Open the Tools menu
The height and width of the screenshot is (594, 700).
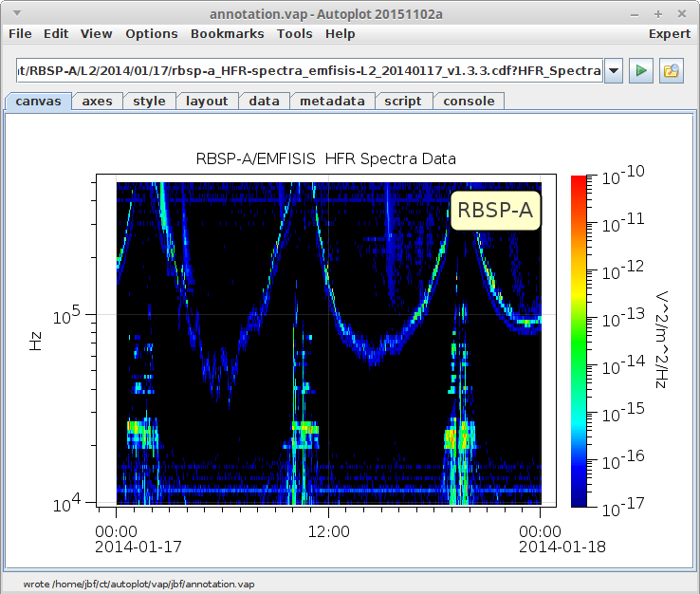(x=294, y=34)
